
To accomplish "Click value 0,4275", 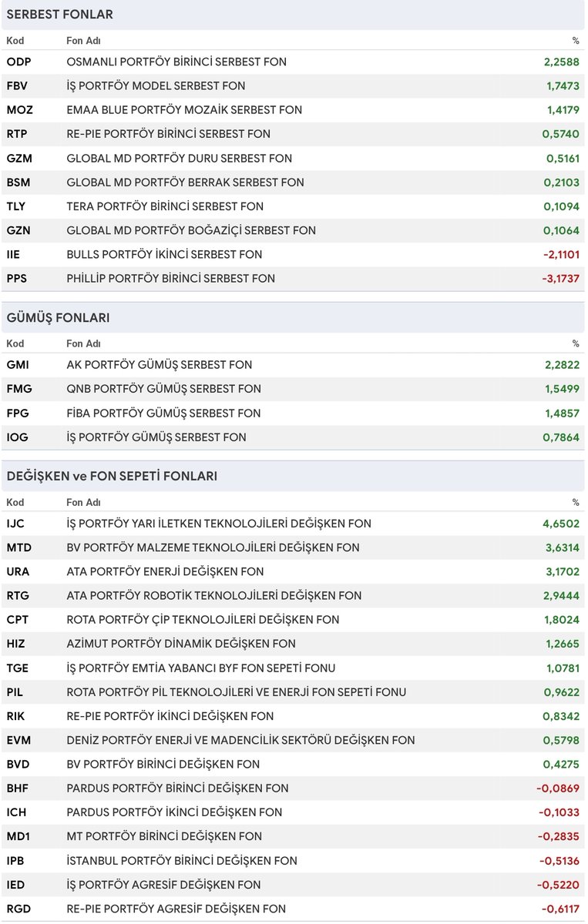I will [561, 765].
